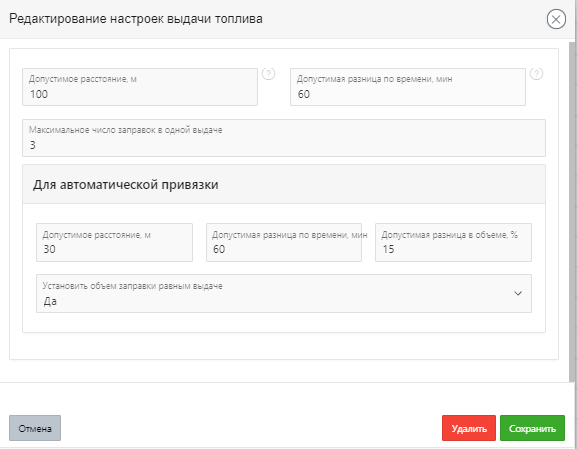Click 'Для автоматической привязки' section header
This screenshot has height=449, width=577.
tap(125, 184)
